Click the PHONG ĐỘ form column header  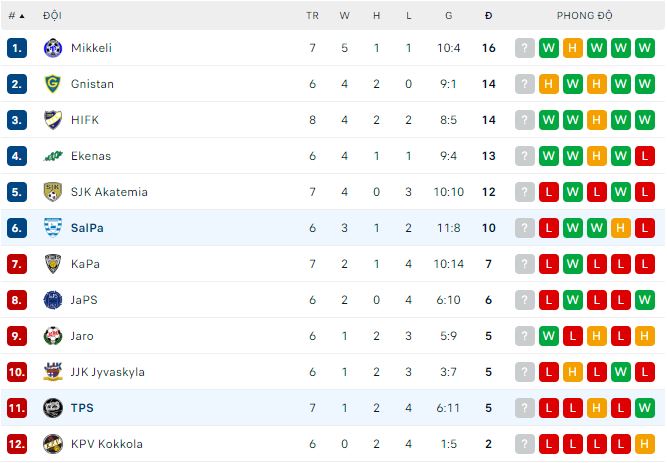(585, 16)
